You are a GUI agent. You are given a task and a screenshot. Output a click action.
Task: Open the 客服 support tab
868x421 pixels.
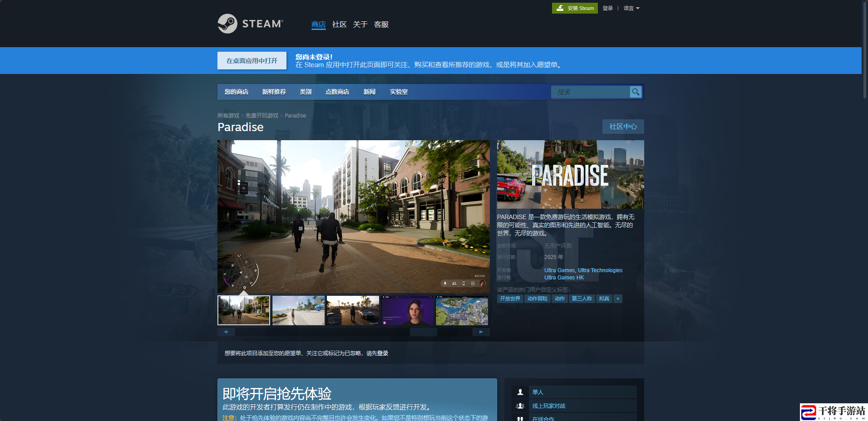point(381,24)
